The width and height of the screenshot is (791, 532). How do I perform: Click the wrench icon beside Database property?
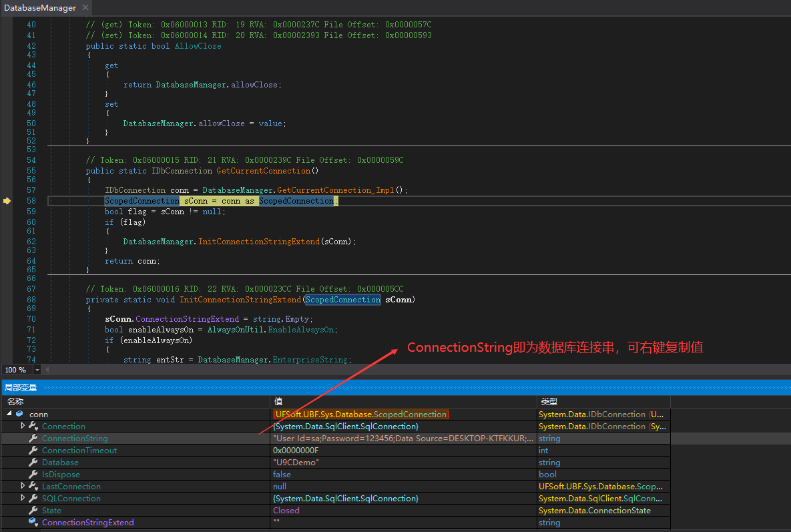pos(33,463)
